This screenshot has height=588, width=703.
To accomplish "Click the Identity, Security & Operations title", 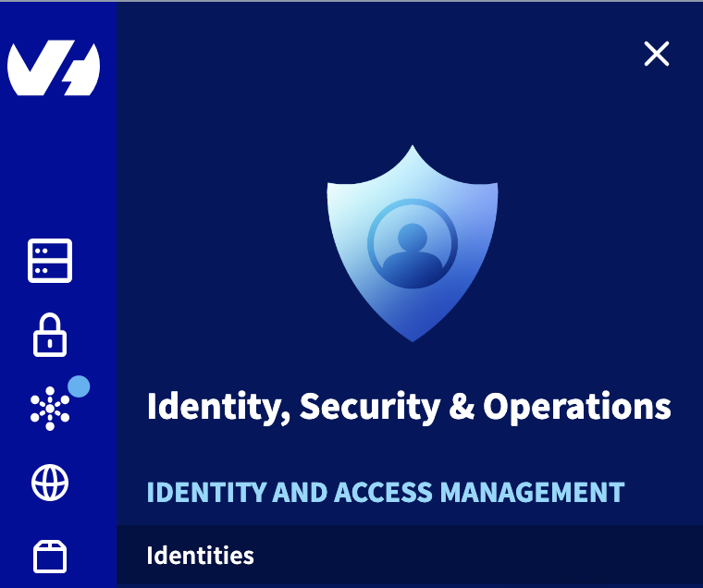I will (409, 407).
